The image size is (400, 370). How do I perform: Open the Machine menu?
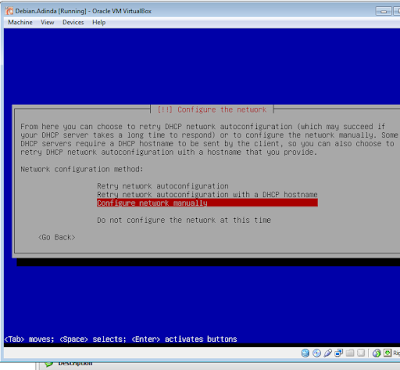coord(20,22)
